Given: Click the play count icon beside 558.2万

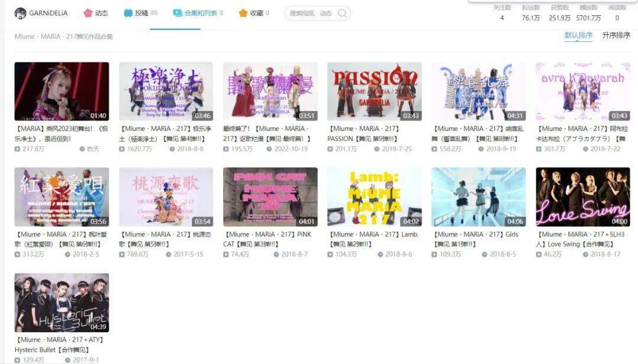Looking at the screenshot, I should pyautogui.click(x=434, y=149).
